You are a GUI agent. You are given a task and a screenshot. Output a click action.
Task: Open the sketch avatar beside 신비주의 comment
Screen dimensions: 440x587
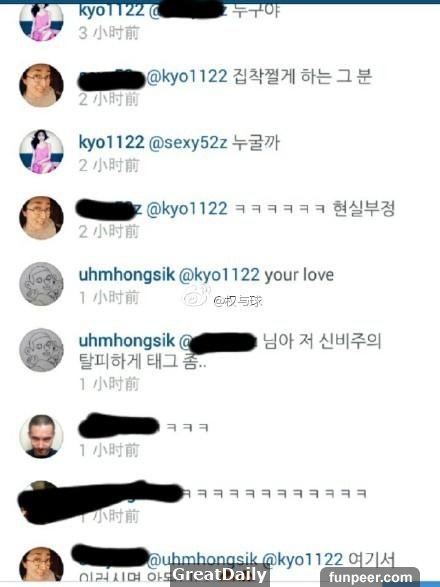(x=41, y=350)
